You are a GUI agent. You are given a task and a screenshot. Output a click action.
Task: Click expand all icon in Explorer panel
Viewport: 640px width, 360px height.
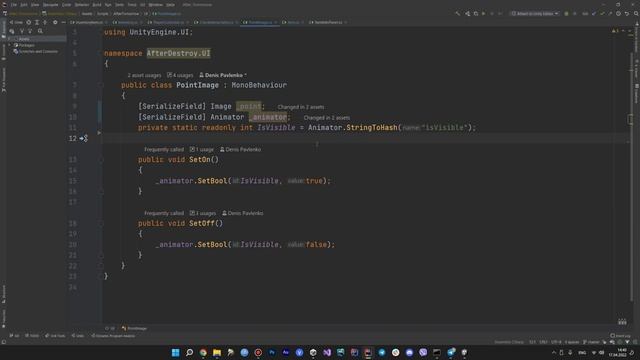click(x=37, y=22)
